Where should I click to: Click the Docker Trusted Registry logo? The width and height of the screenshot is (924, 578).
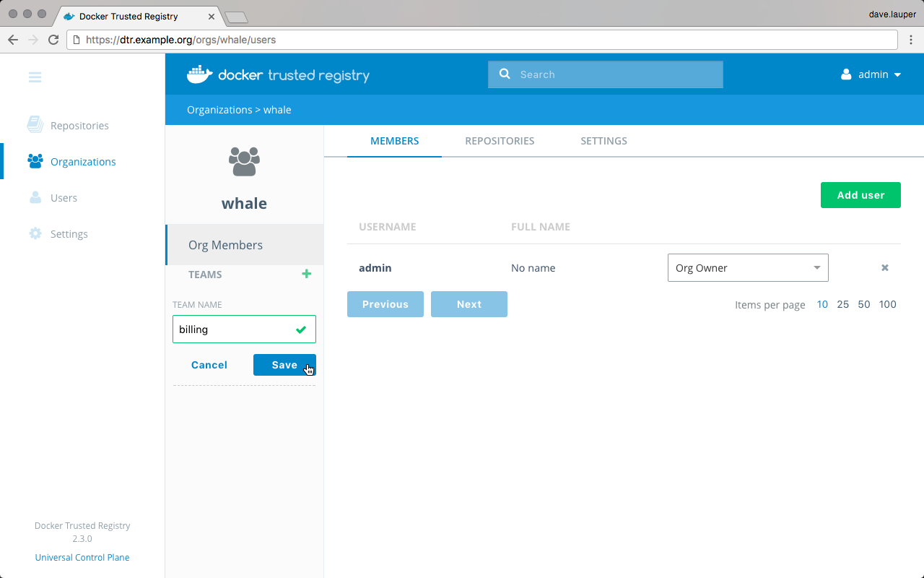pos(278,74)
